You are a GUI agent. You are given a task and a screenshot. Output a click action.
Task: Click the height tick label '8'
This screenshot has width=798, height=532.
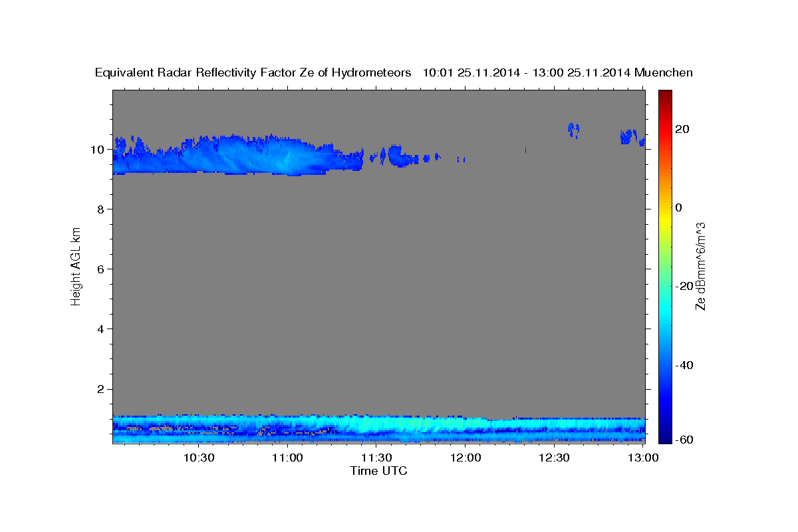coord(102,209)
